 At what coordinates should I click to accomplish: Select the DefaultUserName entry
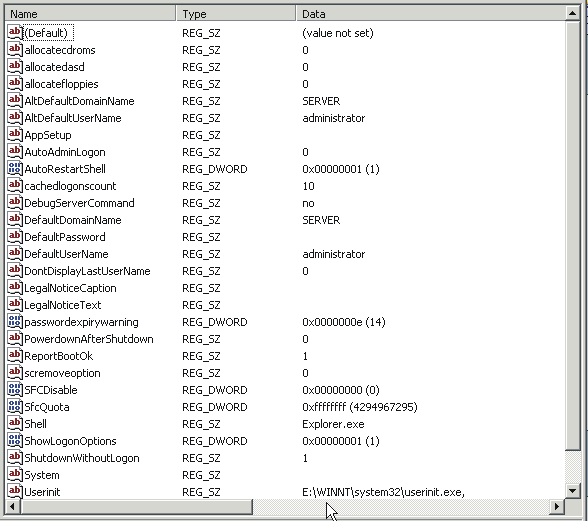point(66,254)
